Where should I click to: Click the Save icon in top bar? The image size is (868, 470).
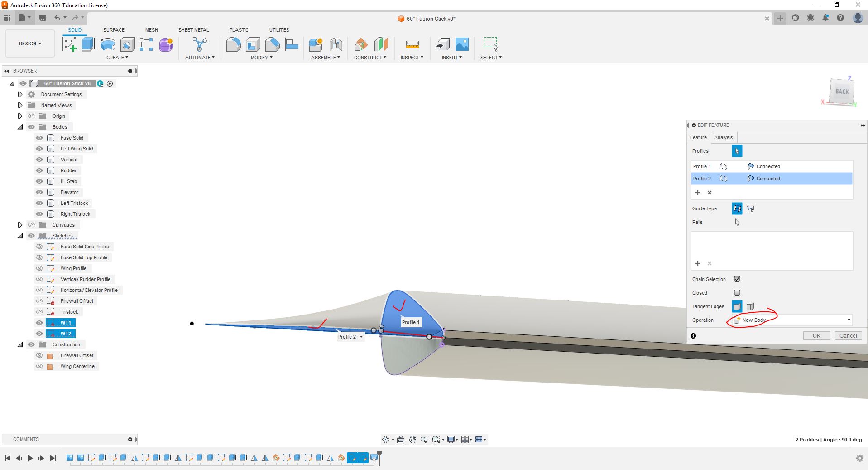pos(43,18)
